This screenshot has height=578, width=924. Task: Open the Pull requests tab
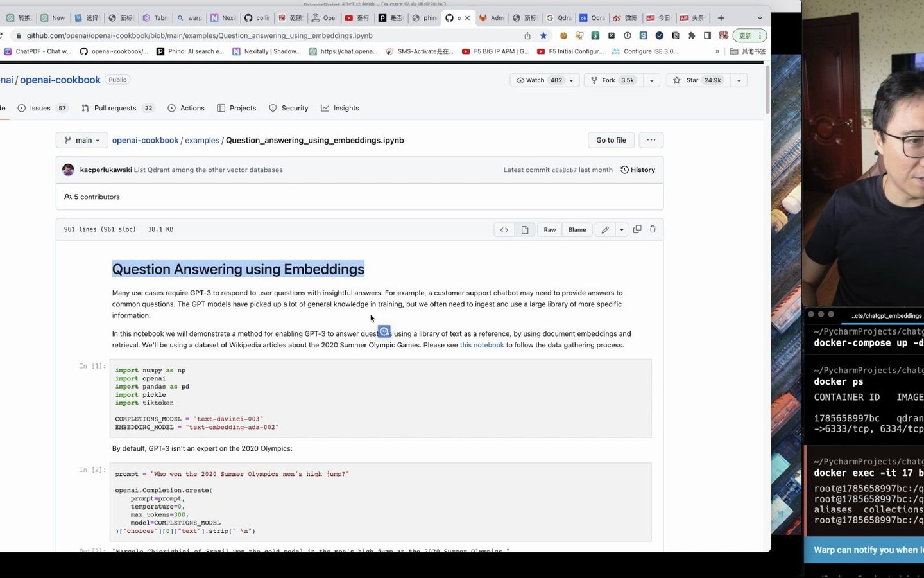coord(117,109)
